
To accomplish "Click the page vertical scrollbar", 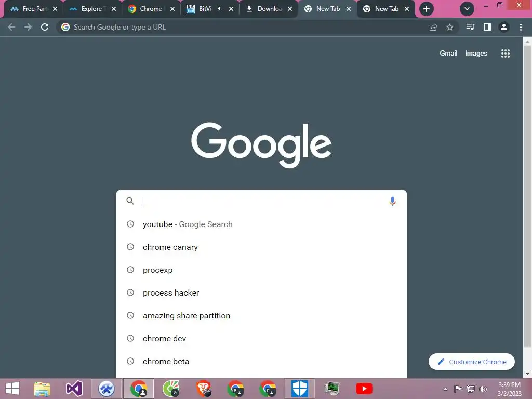I will coord(527,197).
